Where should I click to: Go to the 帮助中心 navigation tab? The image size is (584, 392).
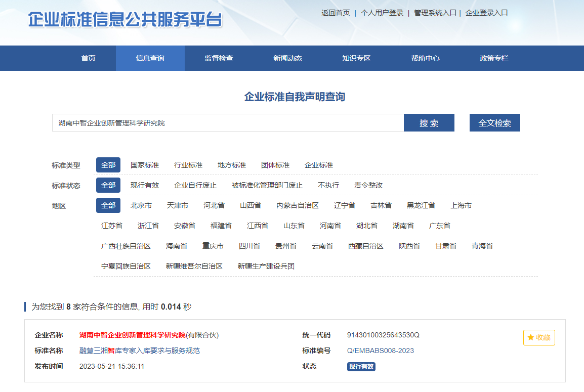click(x=425, y=58)
